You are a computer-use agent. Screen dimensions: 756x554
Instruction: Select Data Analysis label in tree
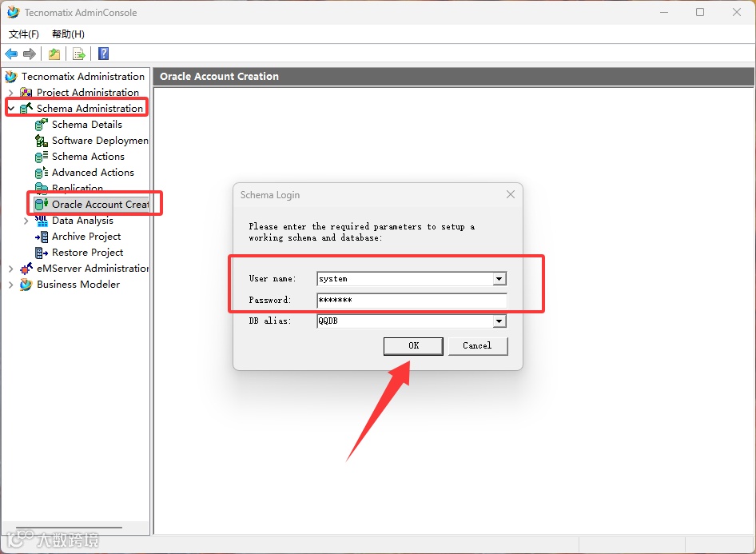[82, 221]
